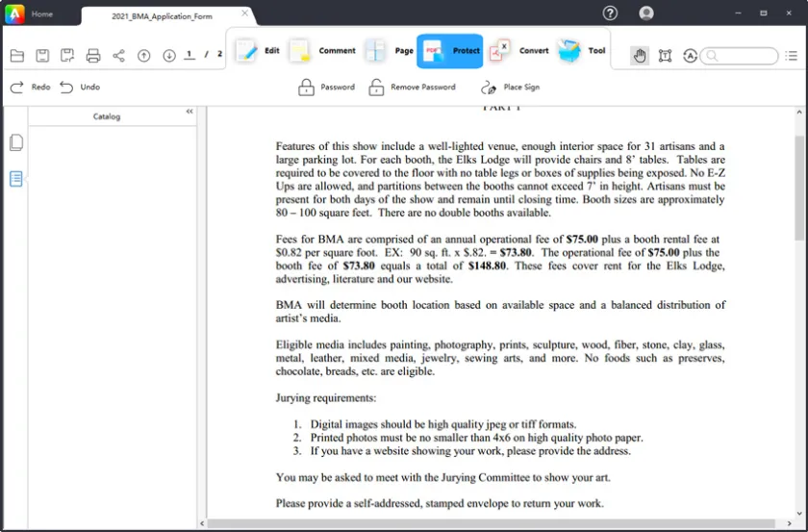The height and width of the screenshot is (532, 808).
Task: Click the Print icon in toolbar
Action: [93, 56]
